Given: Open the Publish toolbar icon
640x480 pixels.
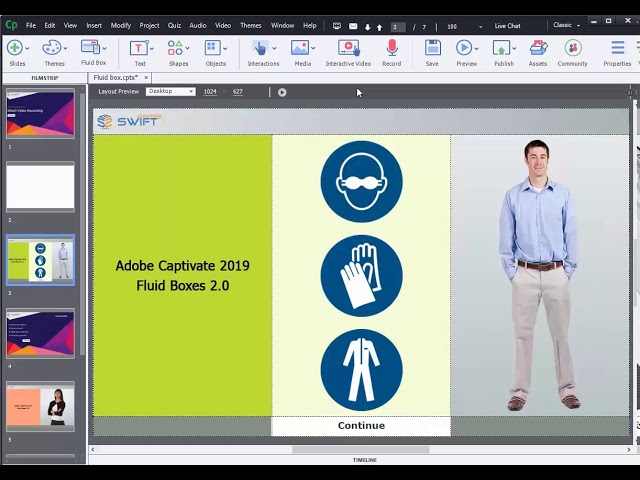Looking at the screenshot, I should coord(503,48).
